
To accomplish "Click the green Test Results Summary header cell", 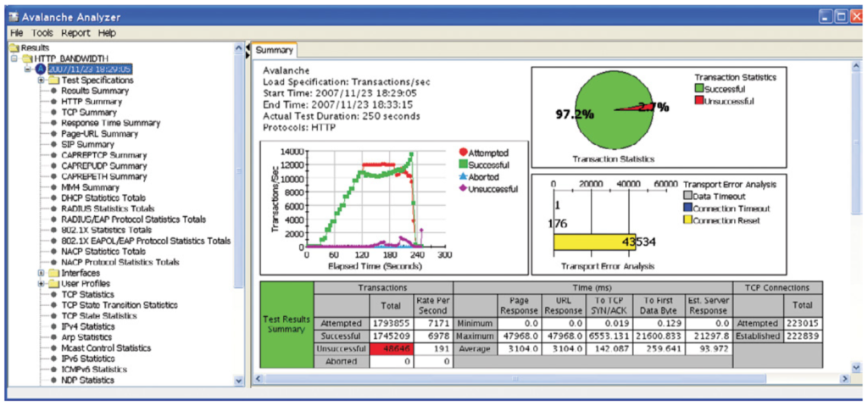I will click(287, 325).
